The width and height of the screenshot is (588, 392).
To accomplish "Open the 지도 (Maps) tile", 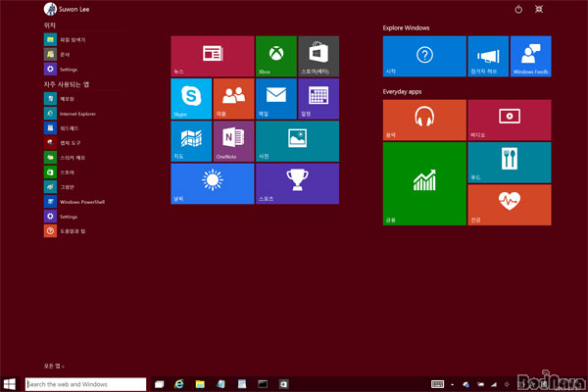I will click(x=191, y=141).
